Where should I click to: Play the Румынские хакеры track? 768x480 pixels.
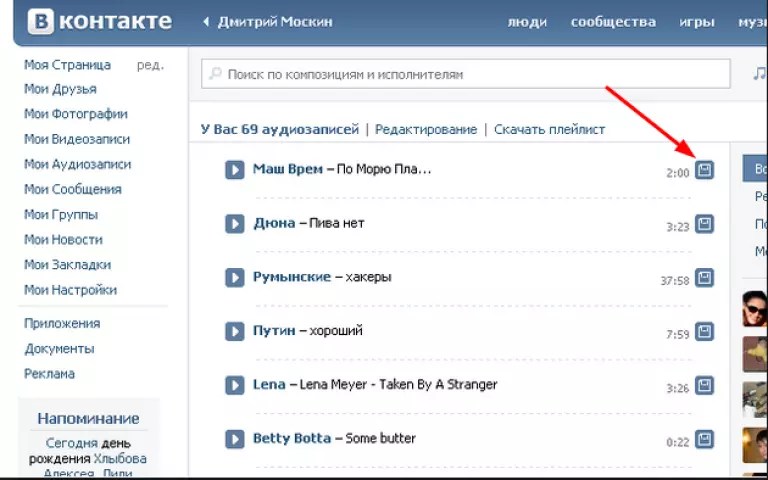(x=235, y=277)
